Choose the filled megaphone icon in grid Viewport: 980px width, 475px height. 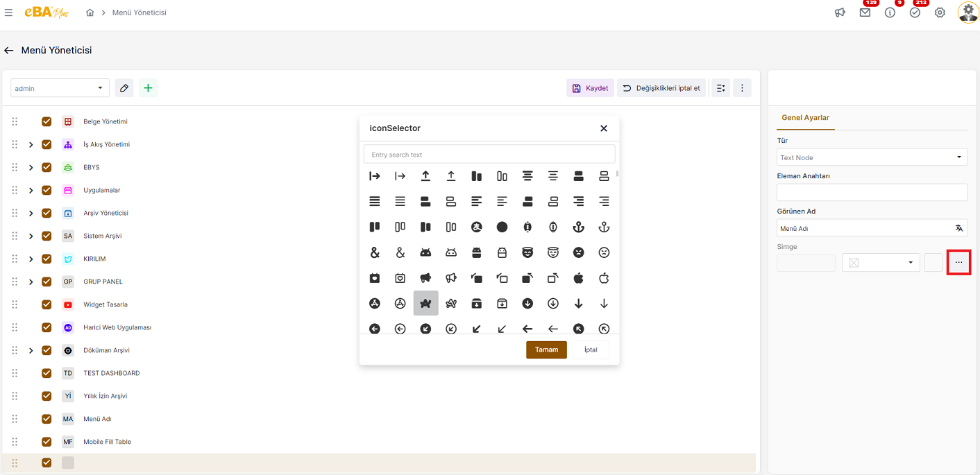pyautogui.click(x=425, y=278)
